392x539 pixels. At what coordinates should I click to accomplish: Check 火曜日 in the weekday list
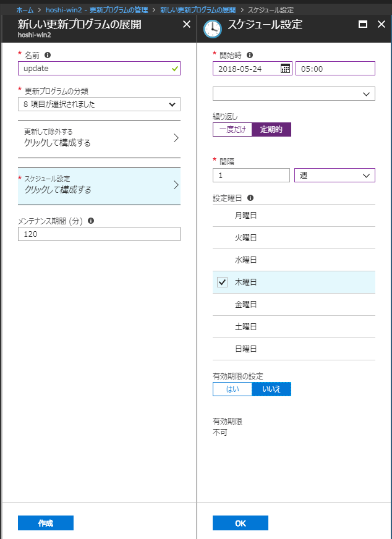point(294,238)
